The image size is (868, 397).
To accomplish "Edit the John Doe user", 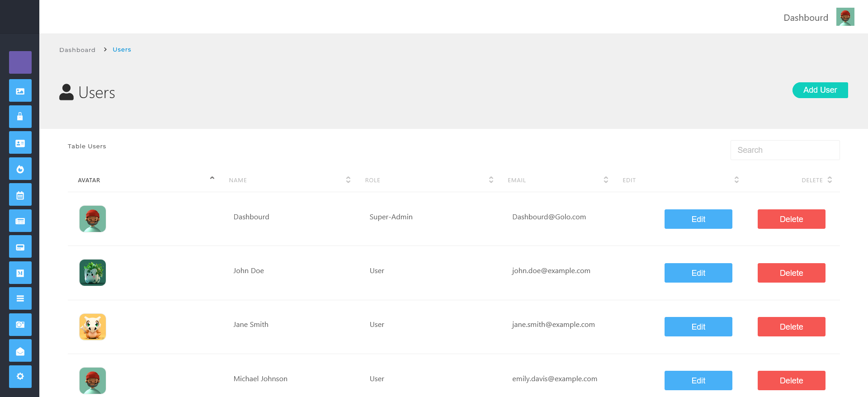I will coord(698,273).
